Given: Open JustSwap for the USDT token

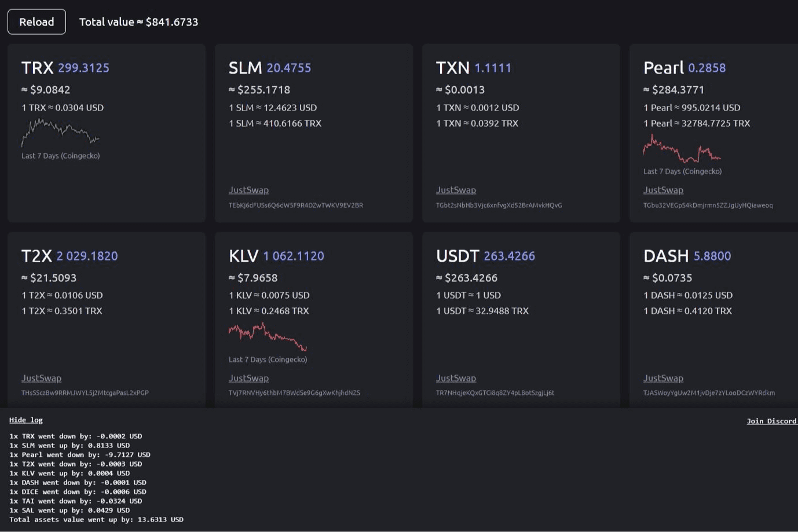Looking at the screenshot, I should point(456,377).
